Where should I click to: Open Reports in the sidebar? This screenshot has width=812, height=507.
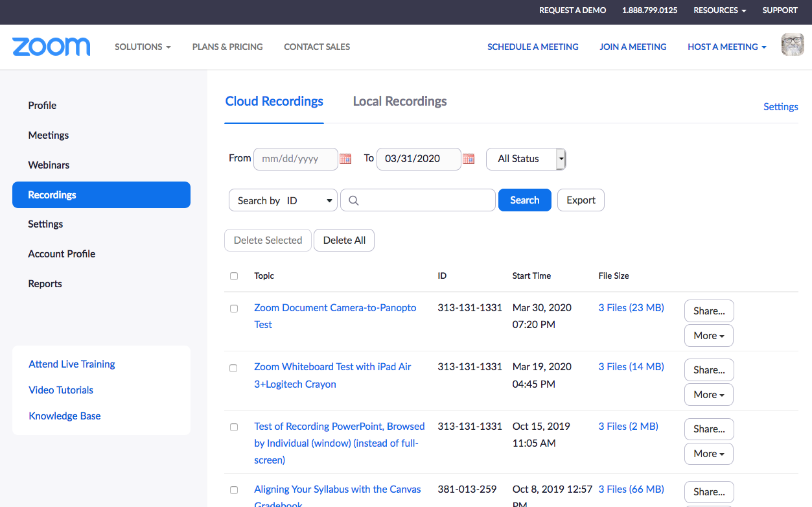point(45,284)
